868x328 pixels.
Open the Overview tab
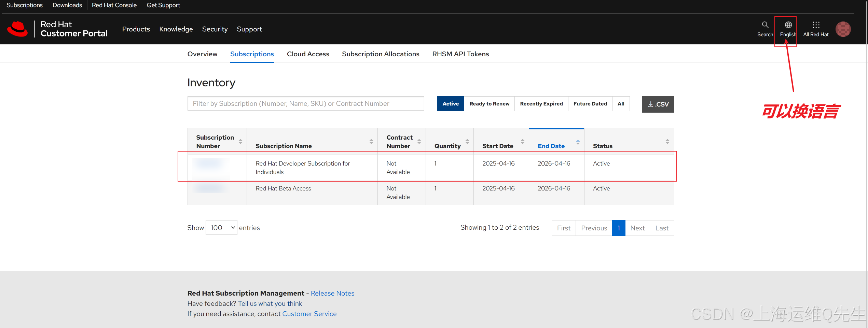coord(202,54)
